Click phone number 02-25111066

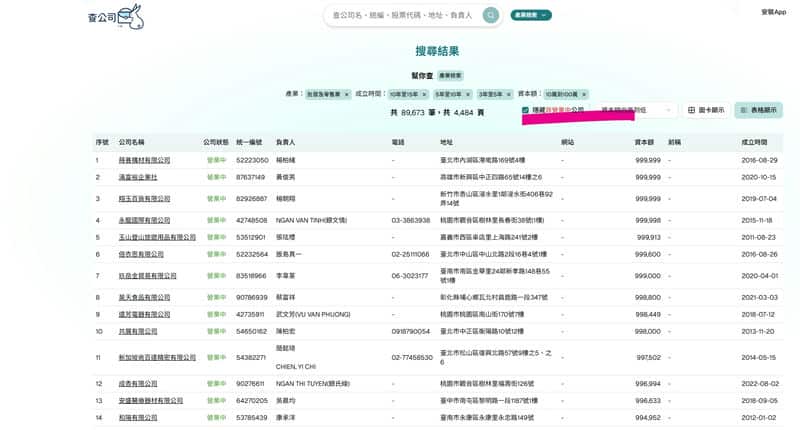pos(410,254)
